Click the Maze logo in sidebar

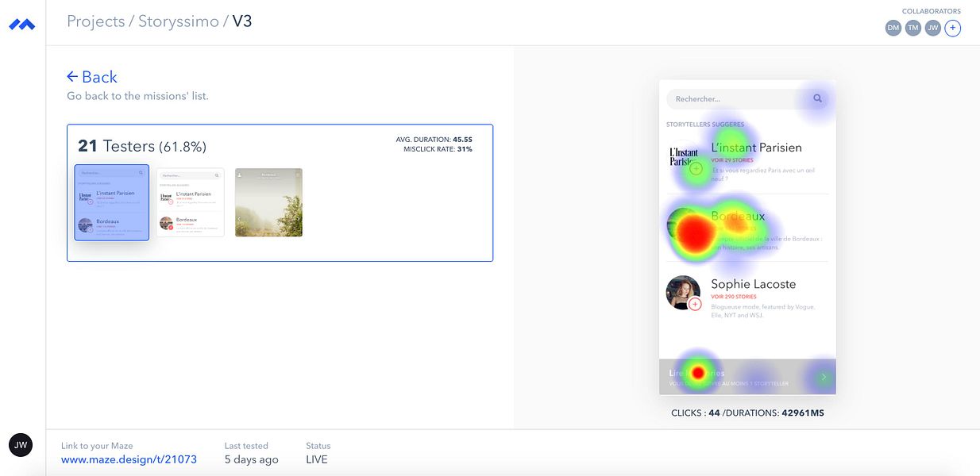tap(22, 25)
